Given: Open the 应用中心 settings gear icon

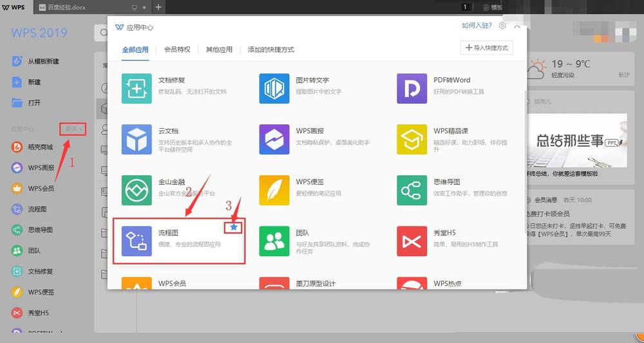Looking at the screenshot, I should click(502, 26).
